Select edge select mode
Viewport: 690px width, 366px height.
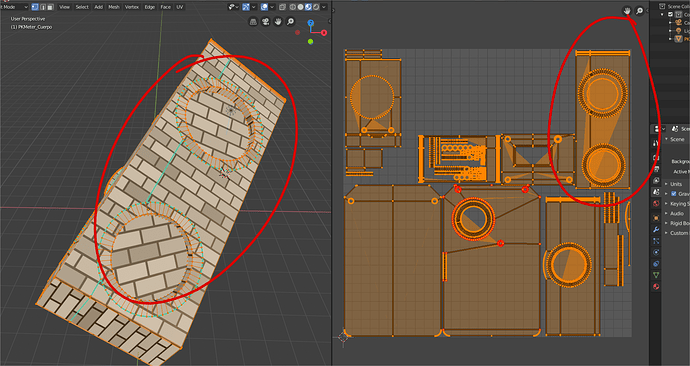pyautogui.click(x=43, y=7)
